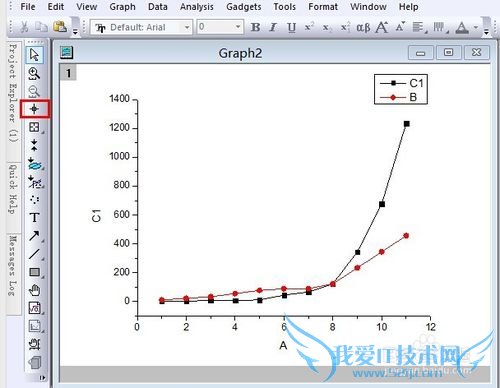Click the stacked pages tool icon
The height and width of the screenshot is (388, 500).
[34, 362]
